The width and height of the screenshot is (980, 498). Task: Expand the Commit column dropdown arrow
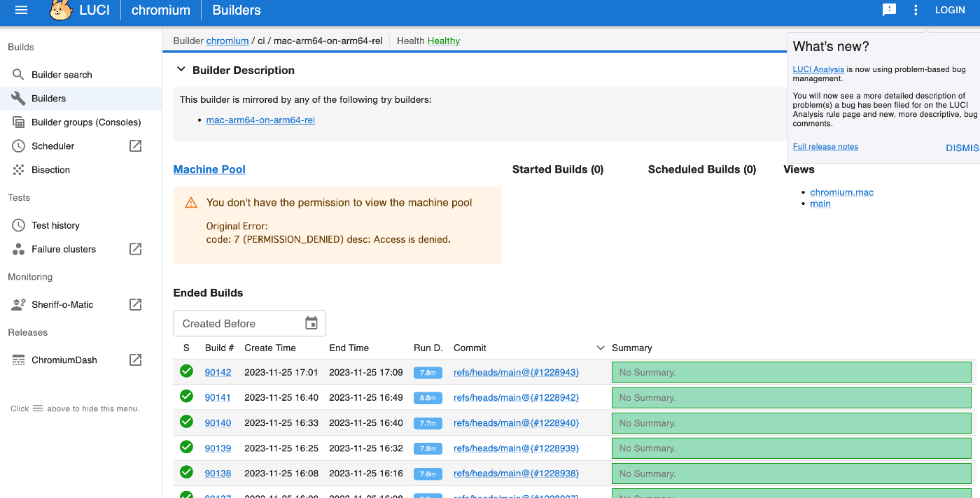[x=600, y=348]
